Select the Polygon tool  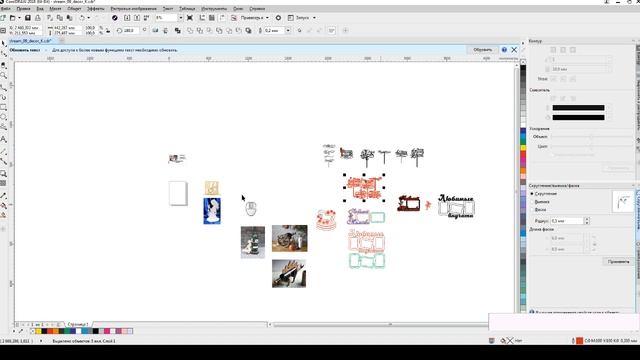[3, 127]
